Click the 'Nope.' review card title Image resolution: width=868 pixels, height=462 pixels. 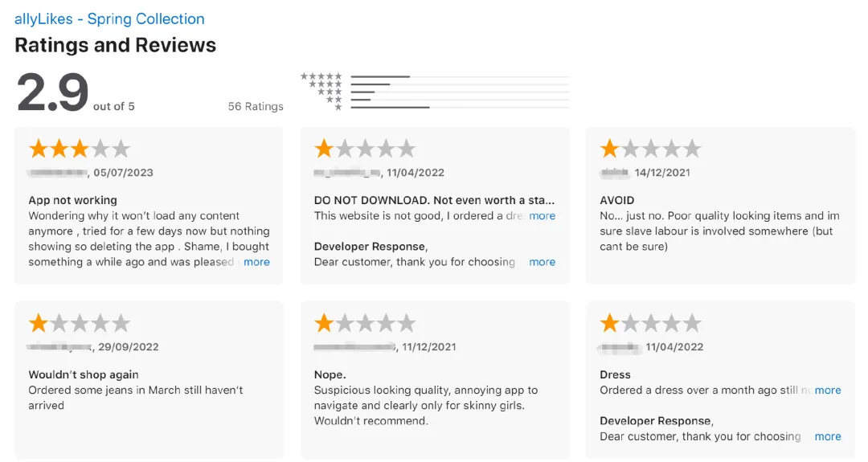click(330, 374)
